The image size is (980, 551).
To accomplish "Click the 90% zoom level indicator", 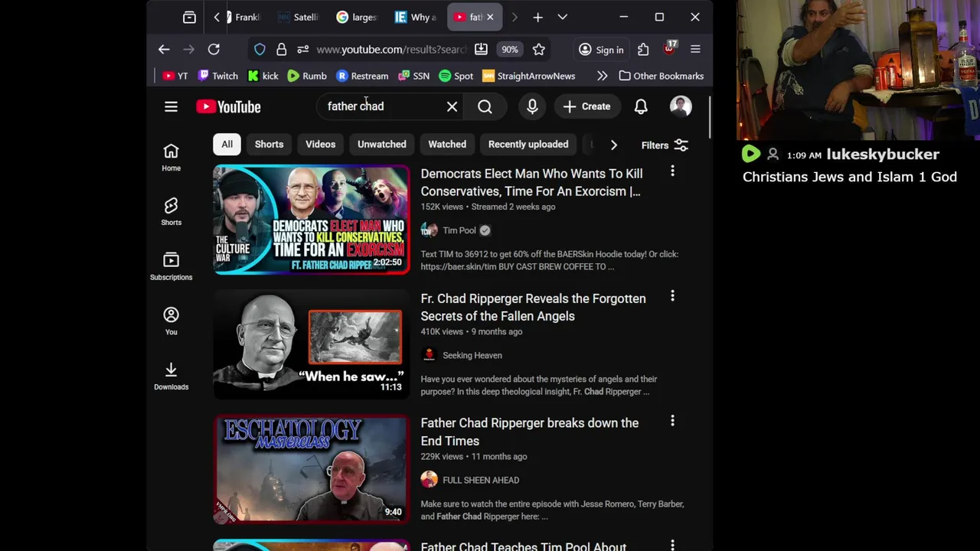I will pos(510,49).
